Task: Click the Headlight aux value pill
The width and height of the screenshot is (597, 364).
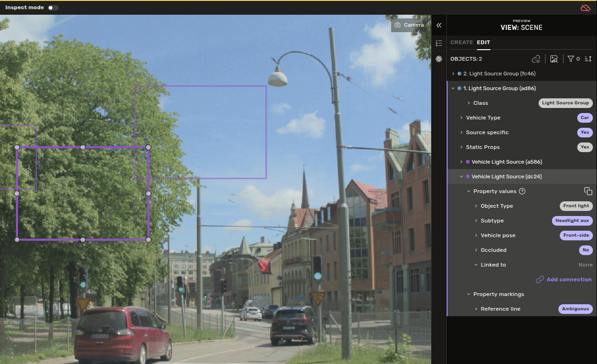Action: [572, 221]
